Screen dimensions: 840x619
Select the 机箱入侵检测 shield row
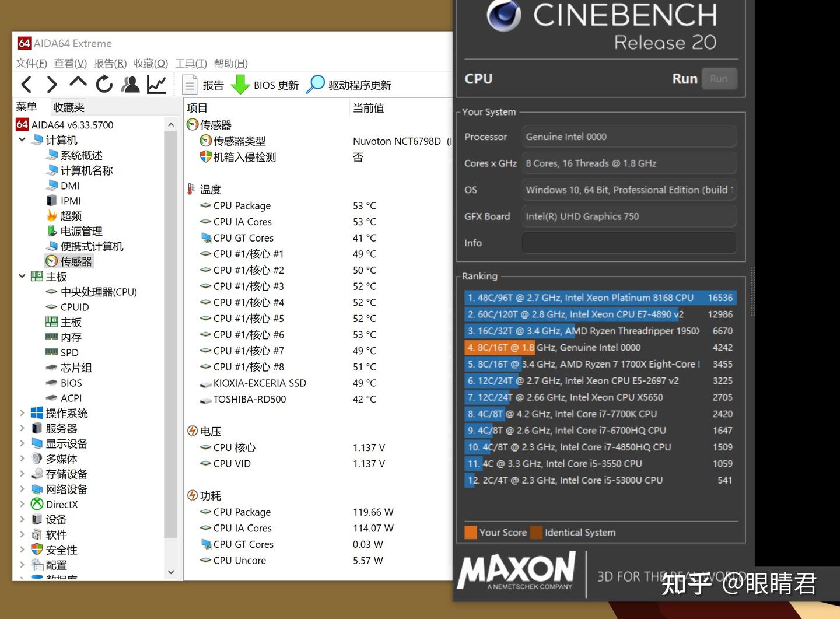[x=237, y=157]
